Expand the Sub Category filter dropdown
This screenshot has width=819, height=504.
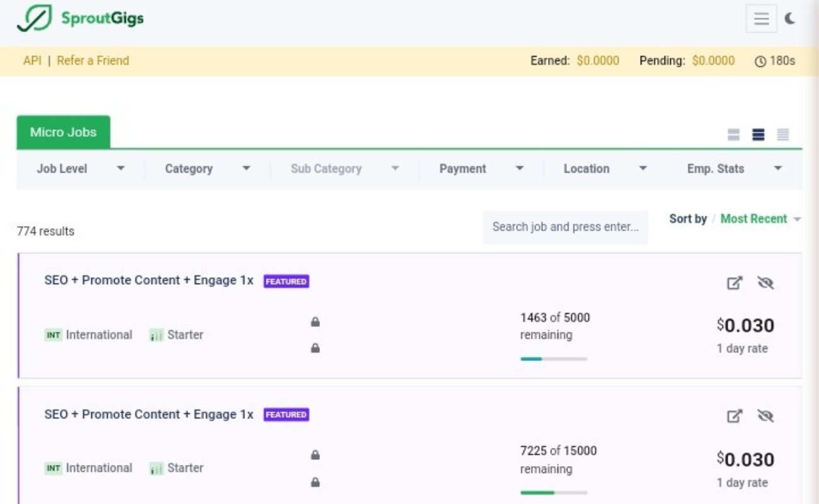(x=345, y=169)
